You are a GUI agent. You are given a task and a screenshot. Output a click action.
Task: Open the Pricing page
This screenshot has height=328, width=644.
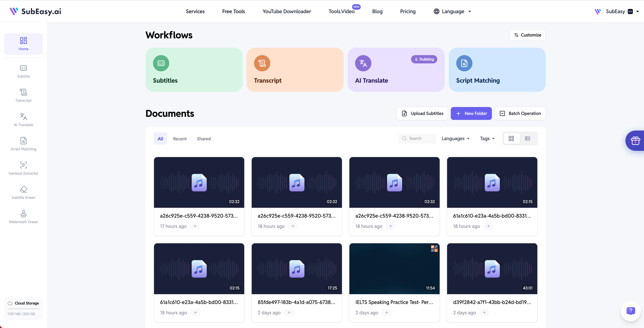(408, 11)
